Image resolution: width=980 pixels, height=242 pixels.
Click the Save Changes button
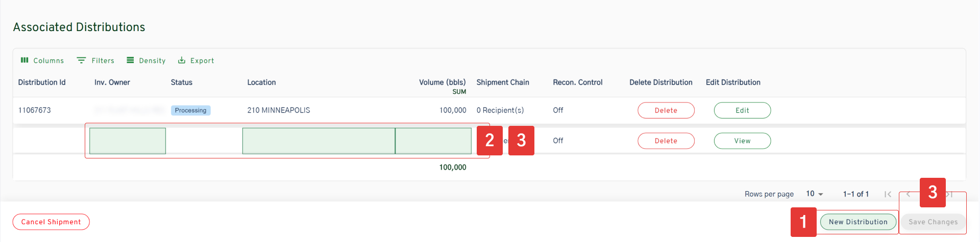pos(933,222)
